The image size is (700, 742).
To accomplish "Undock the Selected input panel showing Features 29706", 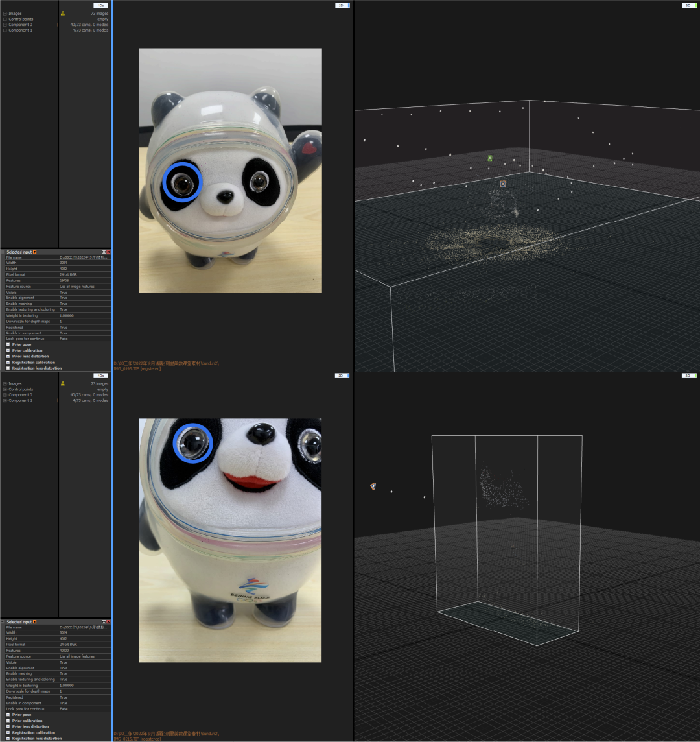I will point(104,252).
